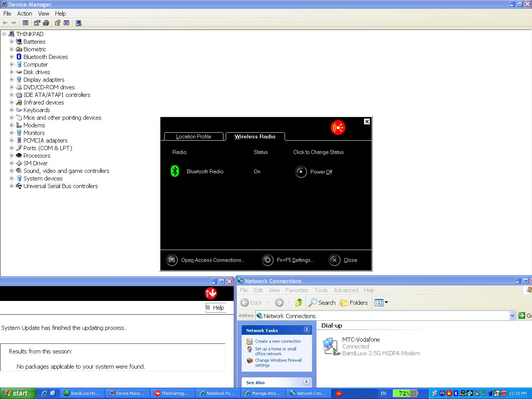This screenshot has height=399, width=532.
Task: Click the Help toolbar icon in Device Manager
Action: [x=57, y=23]
